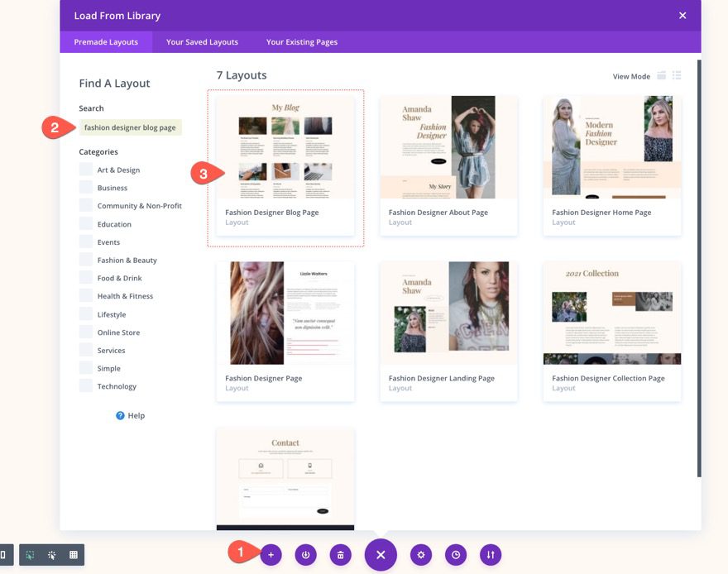
Task: Switch to wireframe view with the grid icon
Action: [73, 555]
